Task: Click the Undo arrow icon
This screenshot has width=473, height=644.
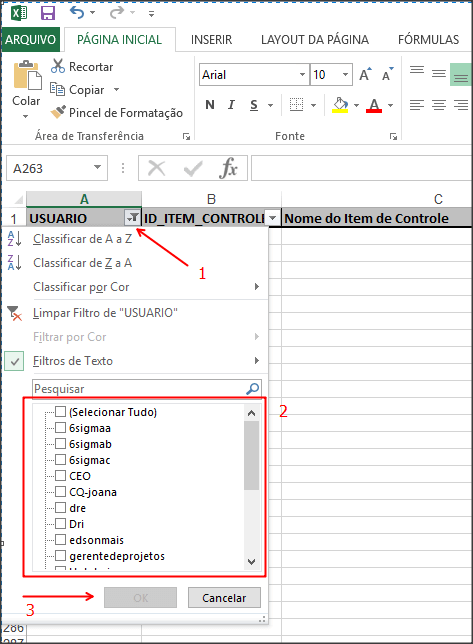Action: (77, 12)
